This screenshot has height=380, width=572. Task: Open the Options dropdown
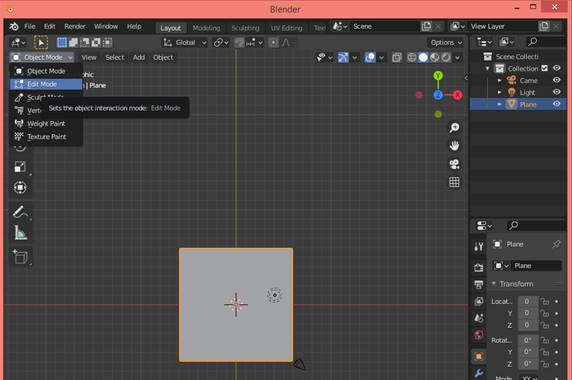point(446,43)
